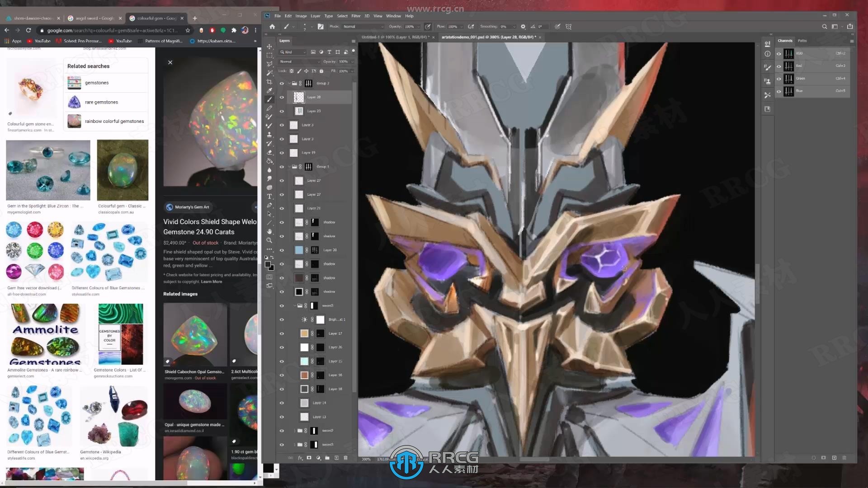Select the Hand tool
This screenshot has width=868, height=488.
[269, 231]
